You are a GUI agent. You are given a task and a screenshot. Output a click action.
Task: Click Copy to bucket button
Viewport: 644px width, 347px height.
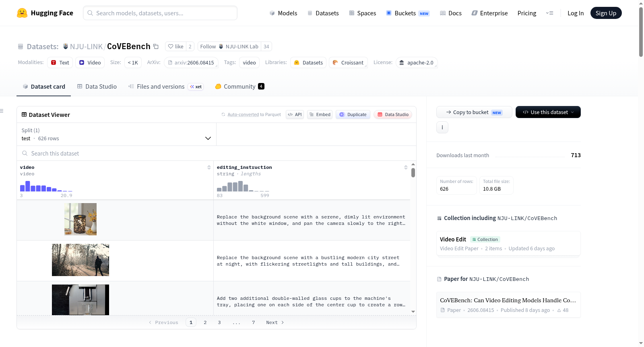point(474,112)
